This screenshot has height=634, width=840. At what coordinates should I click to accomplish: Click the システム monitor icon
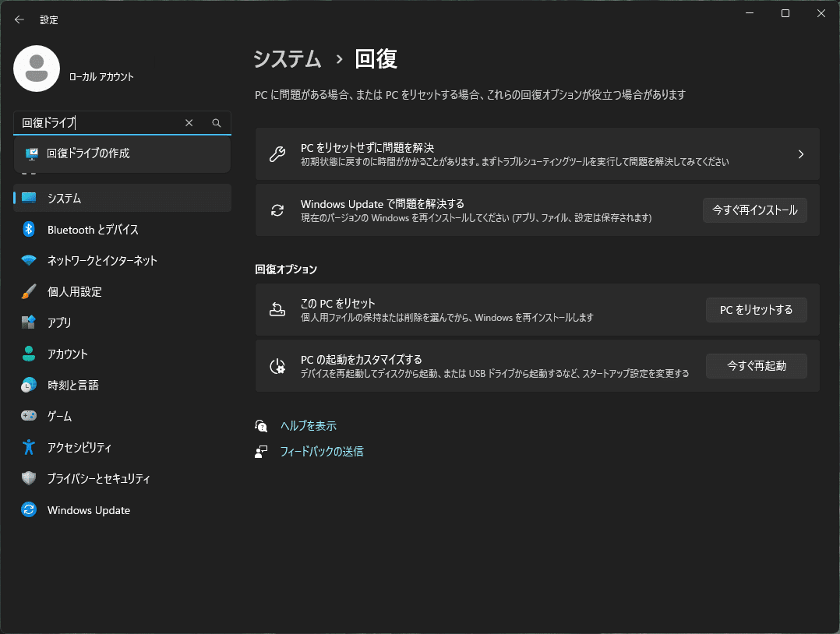click(29, 198)
